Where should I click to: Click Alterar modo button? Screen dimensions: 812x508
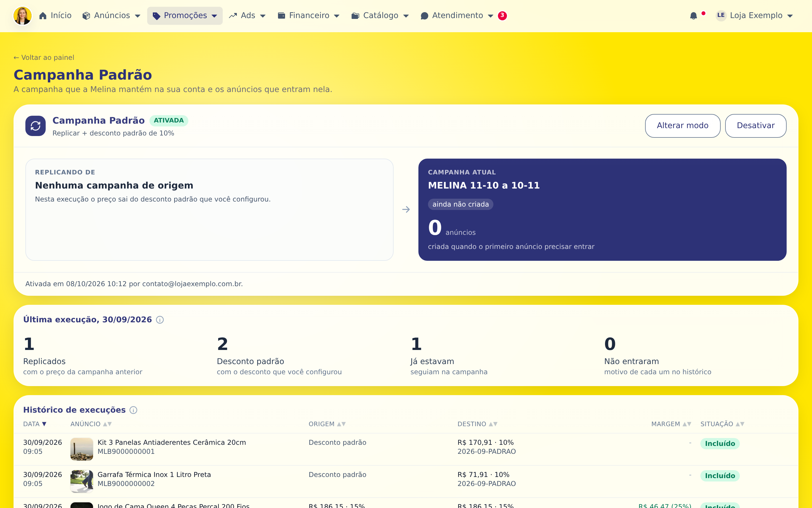[683, 126]
